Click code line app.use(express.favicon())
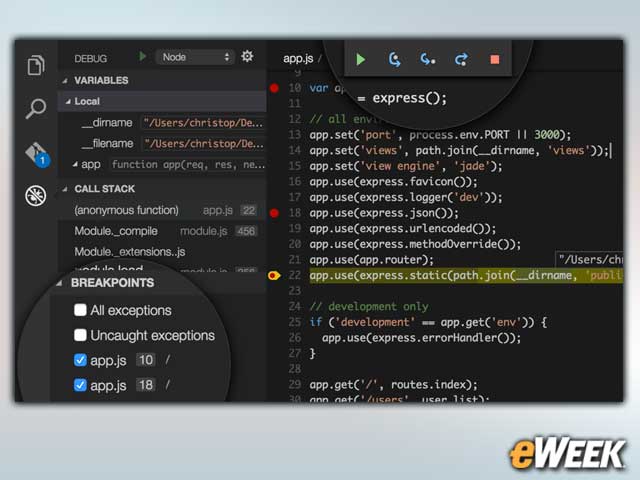 393,182
